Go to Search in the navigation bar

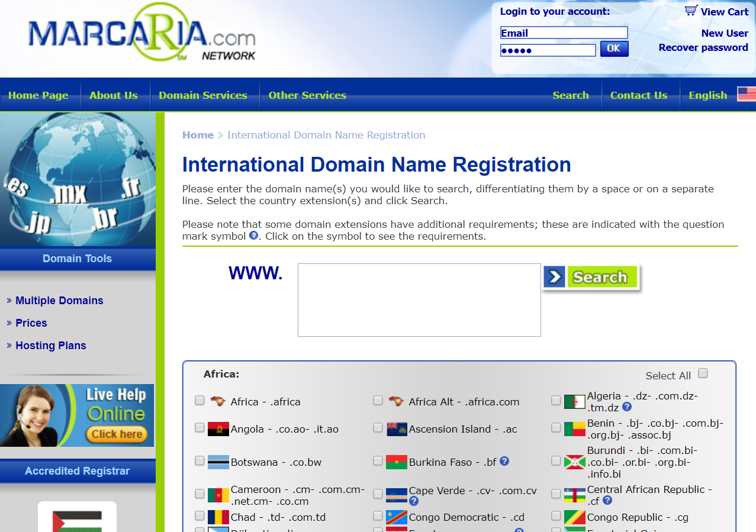point(571,95)
